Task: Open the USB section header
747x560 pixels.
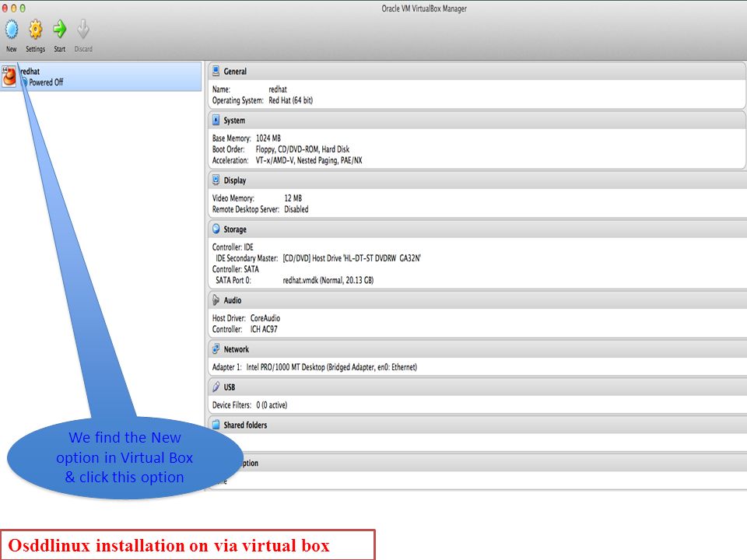Action: click(x=477, y=387)
